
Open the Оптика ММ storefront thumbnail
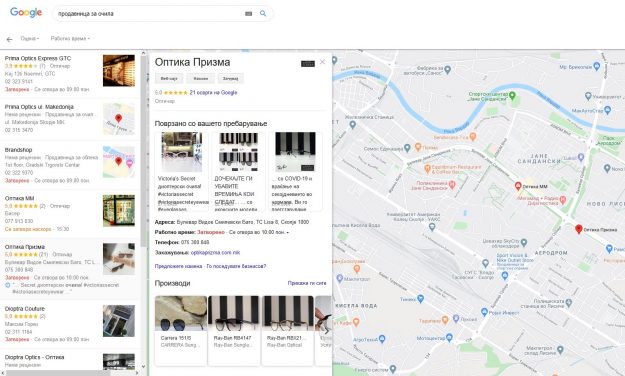119,211
